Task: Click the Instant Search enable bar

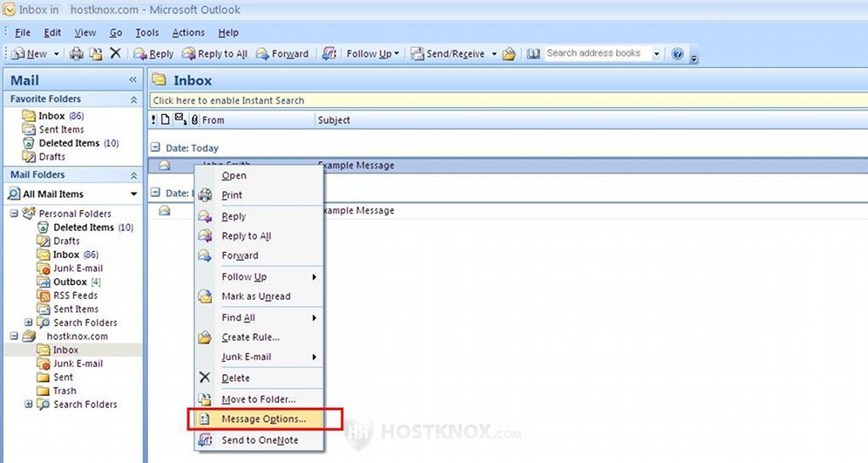Action: click(508, 100)
